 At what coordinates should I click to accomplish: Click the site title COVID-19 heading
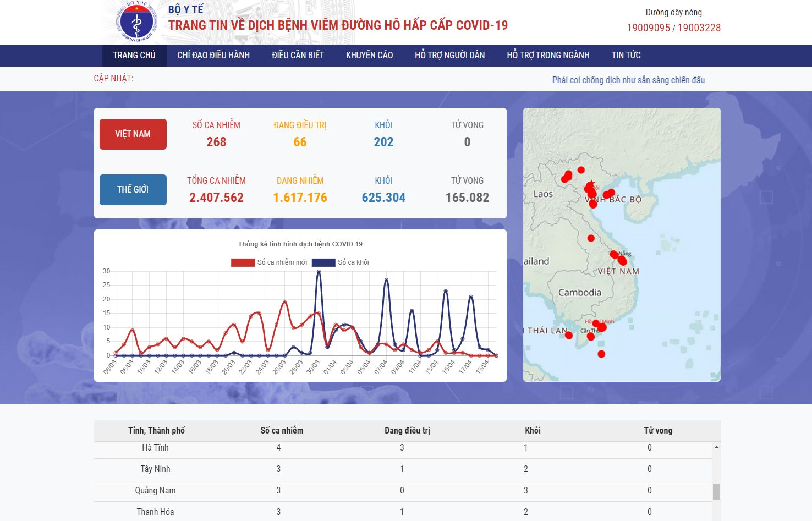[x=338, y=25]
